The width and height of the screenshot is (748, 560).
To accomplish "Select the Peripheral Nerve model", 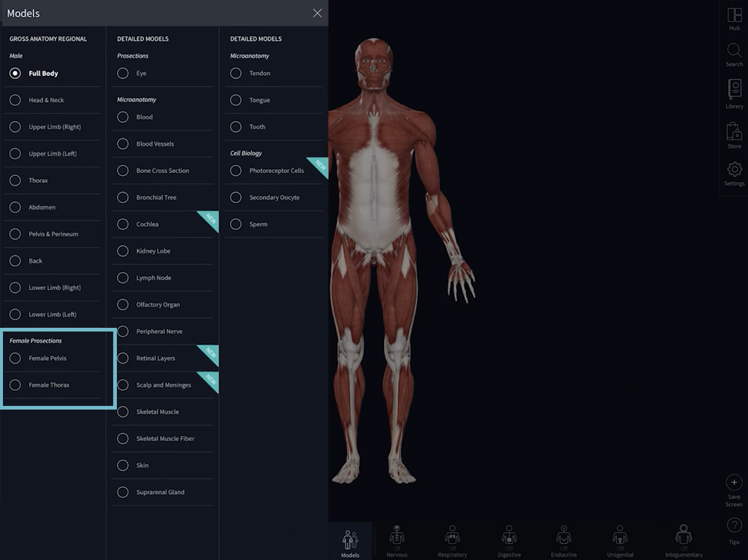I will click(x=123, y=331).
